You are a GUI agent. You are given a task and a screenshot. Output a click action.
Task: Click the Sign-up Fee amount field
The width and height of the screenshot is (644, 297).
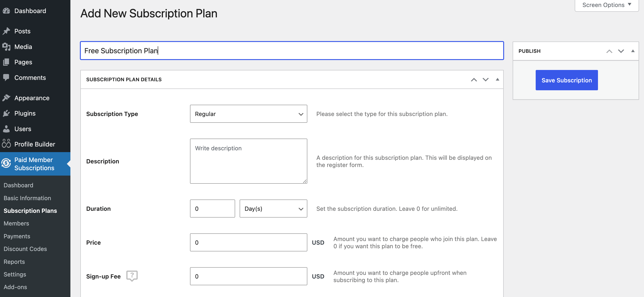248,276
